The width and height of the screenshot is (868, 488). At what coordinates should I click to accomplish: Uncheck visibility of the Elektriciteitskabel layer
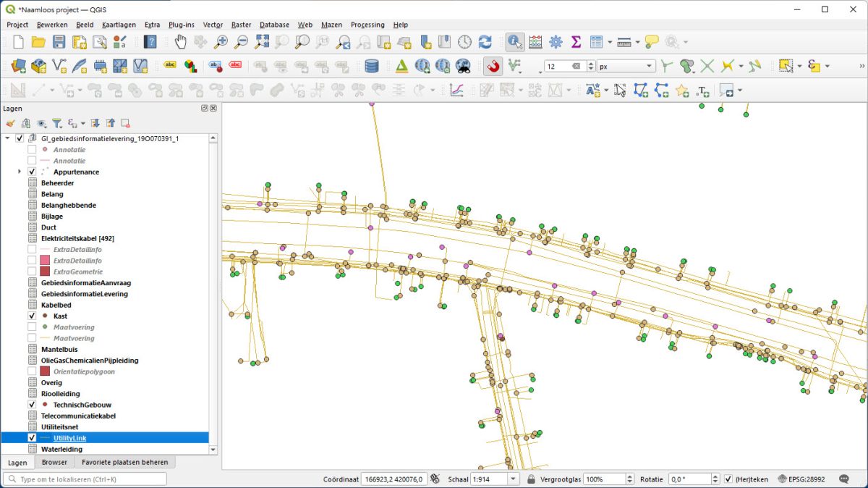pos(31,237)
